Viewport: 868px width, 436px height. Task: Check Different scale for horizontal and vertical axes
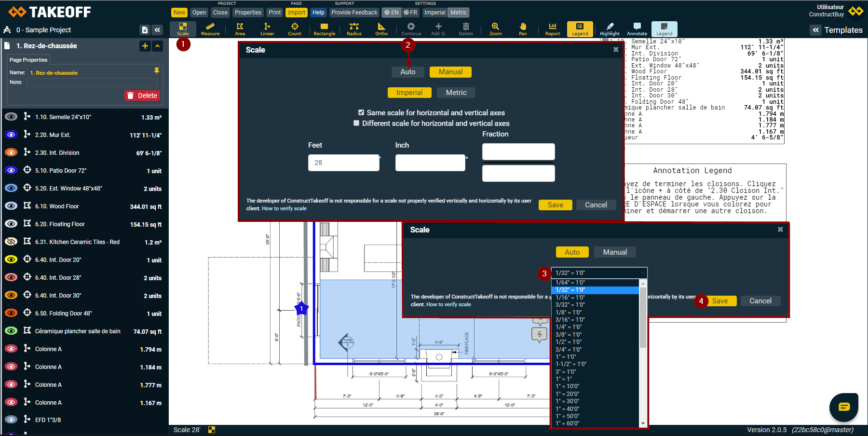[x=356, y=123]
